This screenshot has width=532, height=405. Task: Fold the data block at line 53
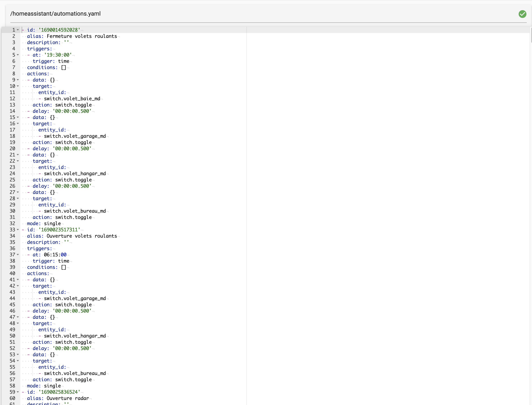(18, 355)
